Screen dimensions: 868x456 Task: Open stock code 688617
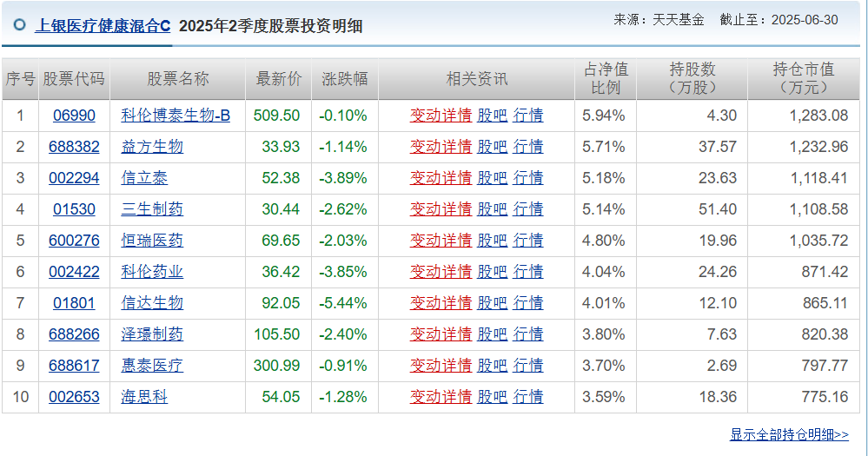(x=74, y=366)
